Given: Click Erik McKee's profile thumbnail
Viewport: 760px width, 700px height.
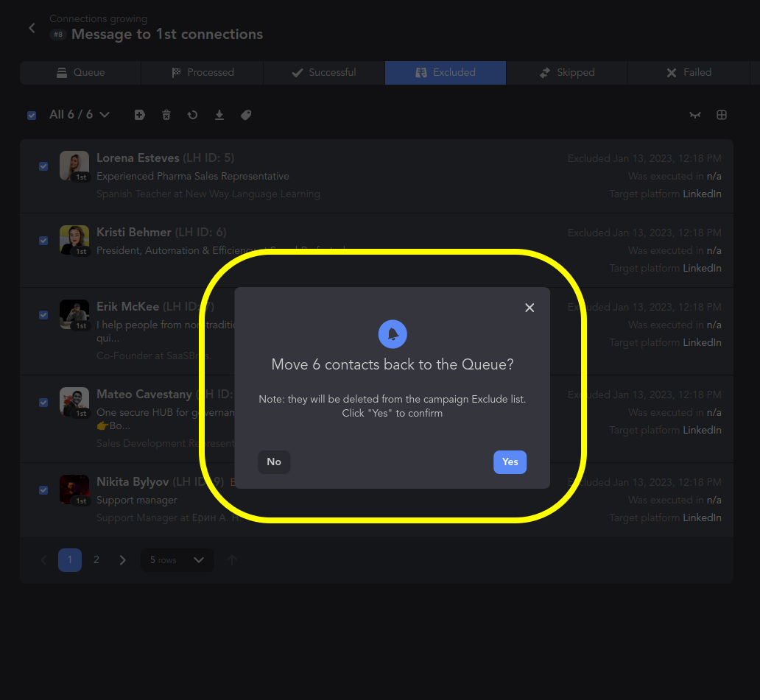Looking at the screenshot, I should pyautogui.click(x=74, y=314).
